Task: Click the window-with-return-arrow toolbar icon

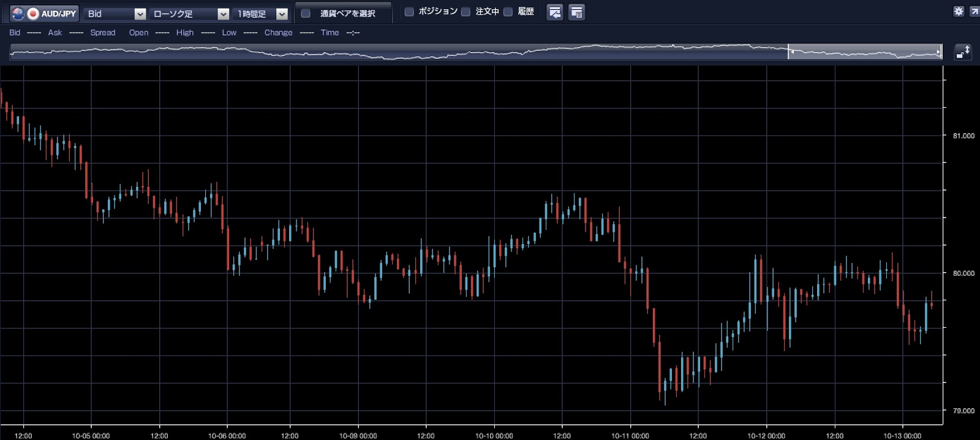Action: point(555,12)
